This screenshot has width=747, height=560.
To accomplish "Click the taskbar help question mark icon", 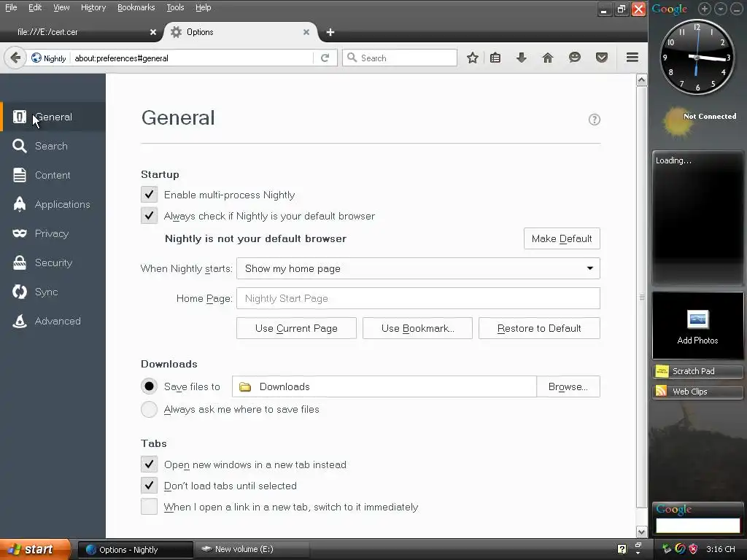I will 622,549.
